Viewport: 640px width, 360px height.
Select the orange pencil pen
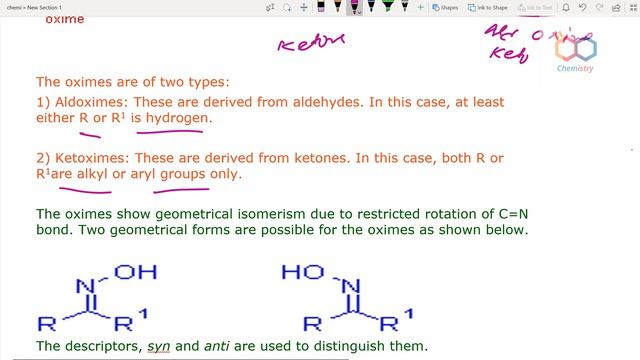pos(338,7)
